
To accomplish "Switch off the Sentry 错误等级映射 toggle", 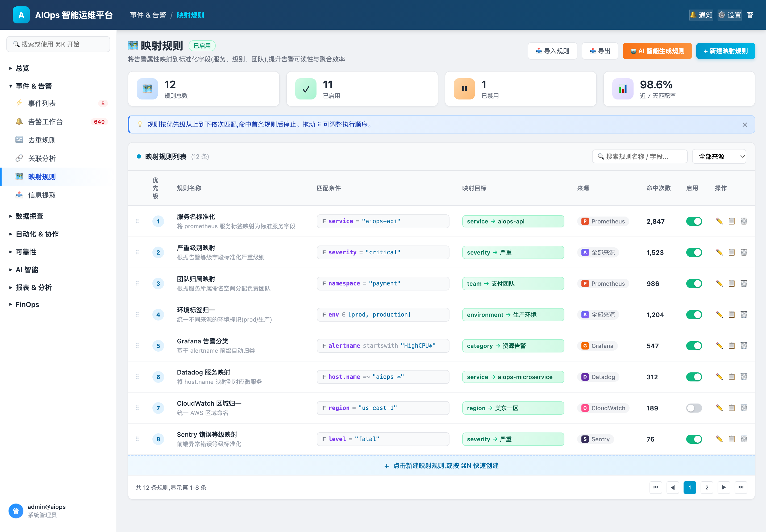I will (694, 439).
